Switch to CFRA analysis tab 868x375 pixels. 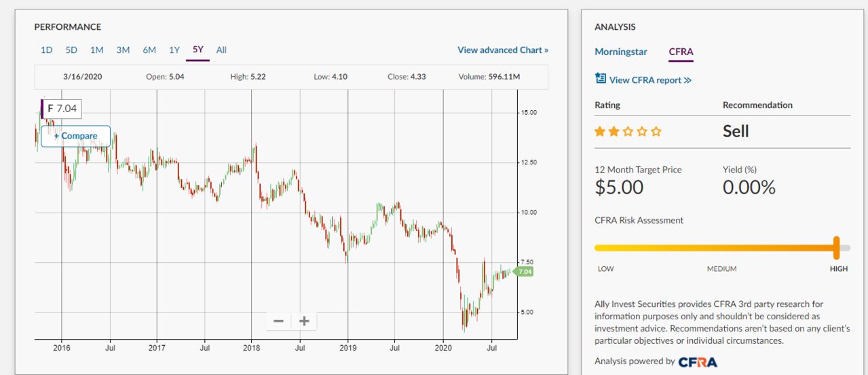(681, 52)
